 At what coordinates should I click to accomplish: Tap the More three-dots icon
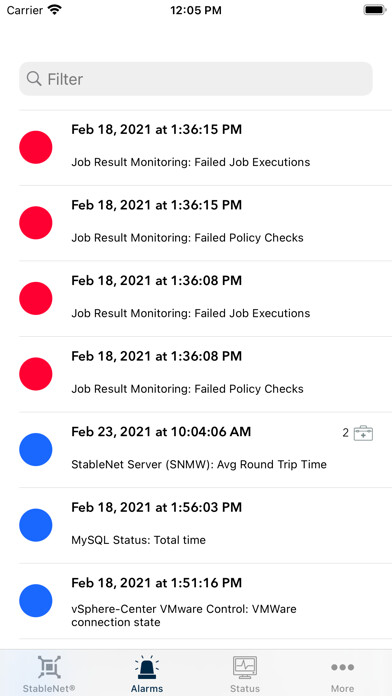point(342,667)
